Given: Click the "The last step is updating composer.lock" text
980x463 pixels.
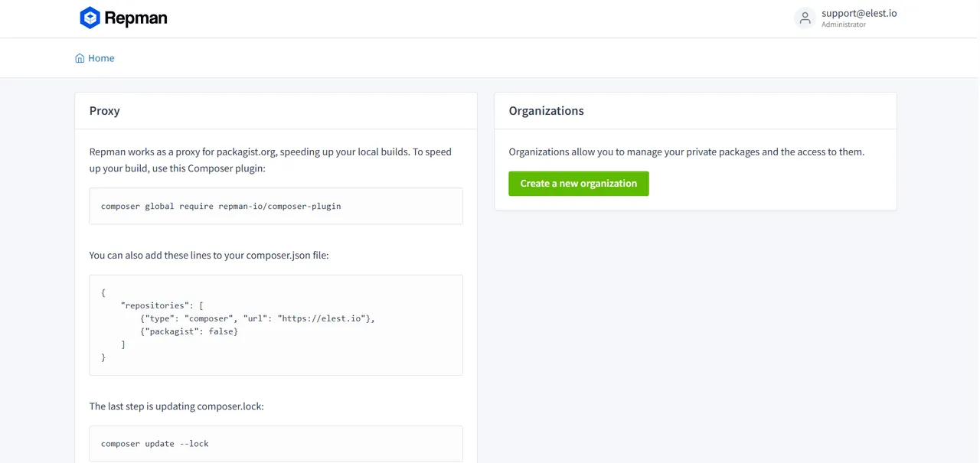Looking at the screenshot, I should (177, 406).
